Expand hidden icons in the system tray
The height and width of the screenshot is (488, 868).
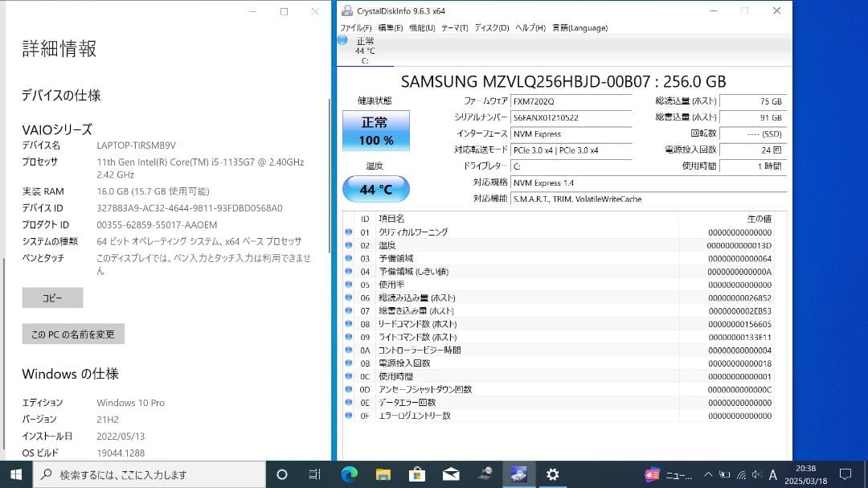708,475
